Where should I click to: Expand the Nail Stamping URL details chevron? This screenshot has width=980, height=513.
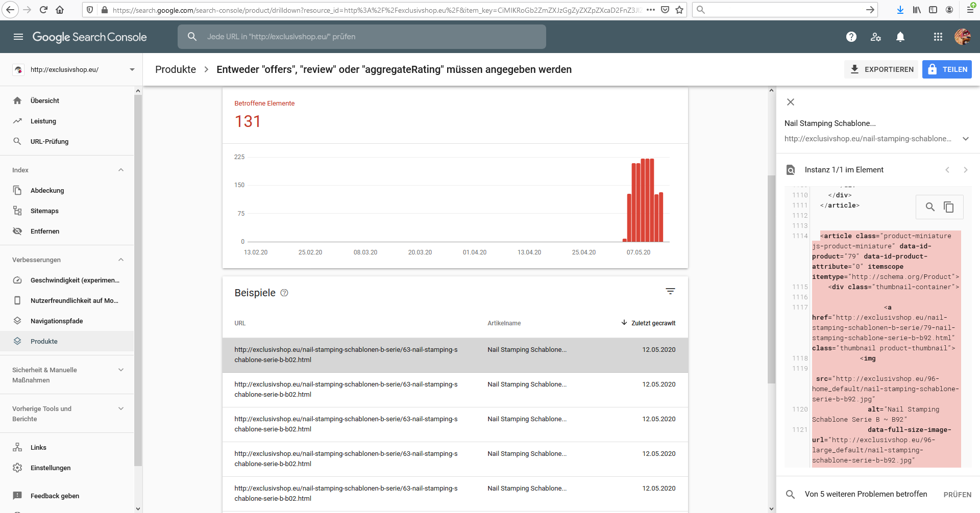click(965, 139)
